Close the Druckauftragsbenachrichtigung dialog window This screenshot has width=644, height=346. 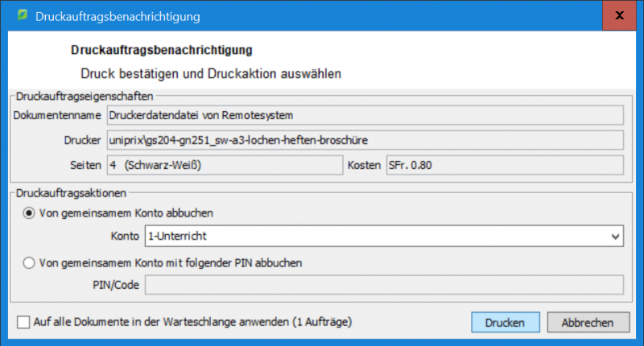click(x=620, y=15)
